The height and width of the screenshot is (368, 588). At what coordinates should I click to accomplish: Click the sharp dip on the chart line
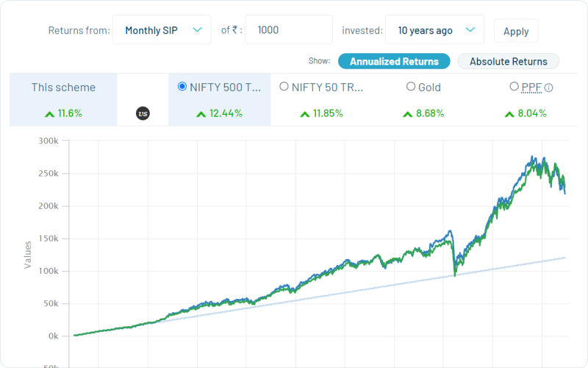[455, 274]
